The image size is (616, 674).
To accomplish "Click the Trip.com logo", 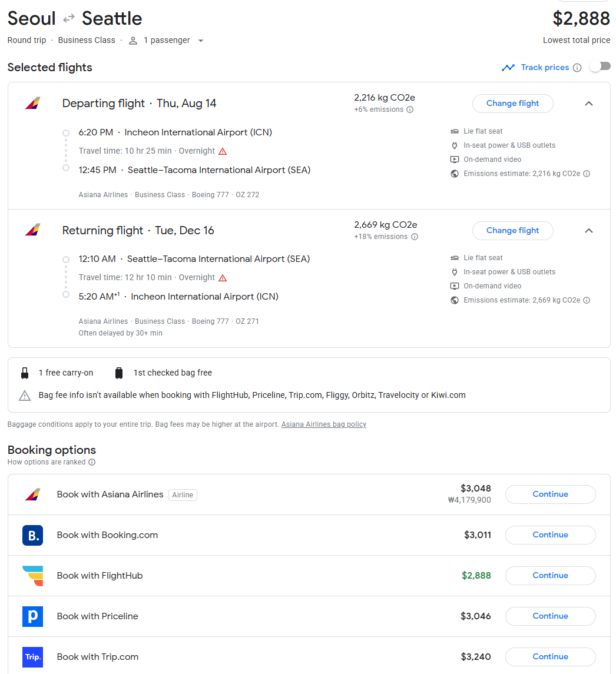I will point(33,657).
